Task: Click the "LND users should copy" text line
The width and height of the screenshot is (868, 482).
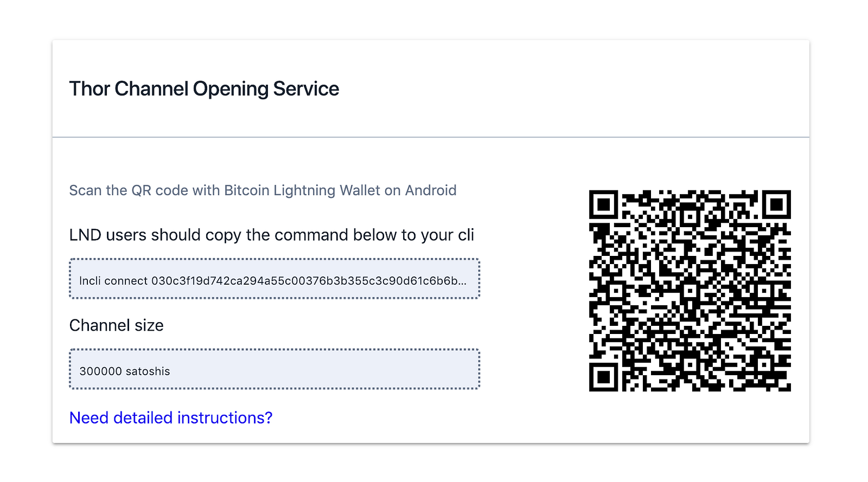Action: pos(271,235)
